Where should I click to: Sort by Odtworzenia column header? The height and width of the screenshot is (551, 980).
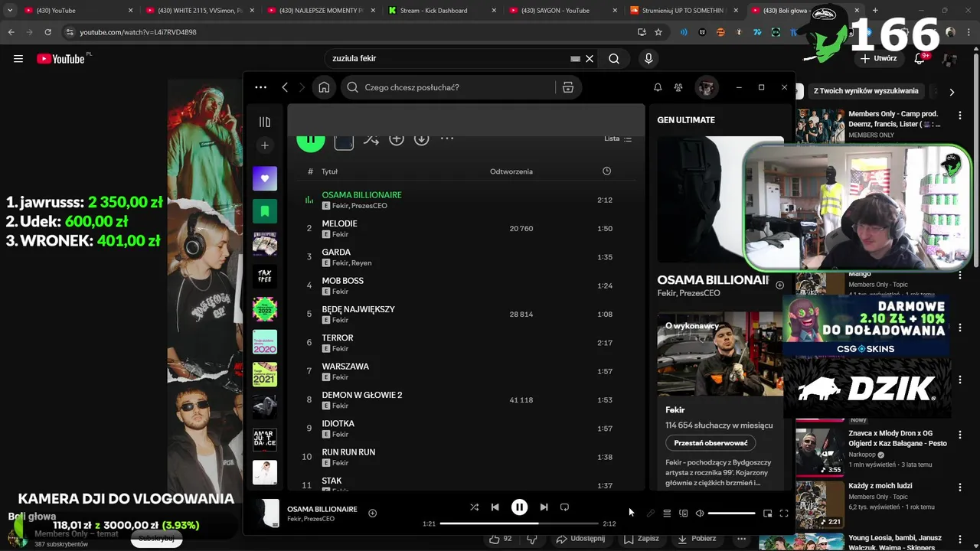point(511,171)
